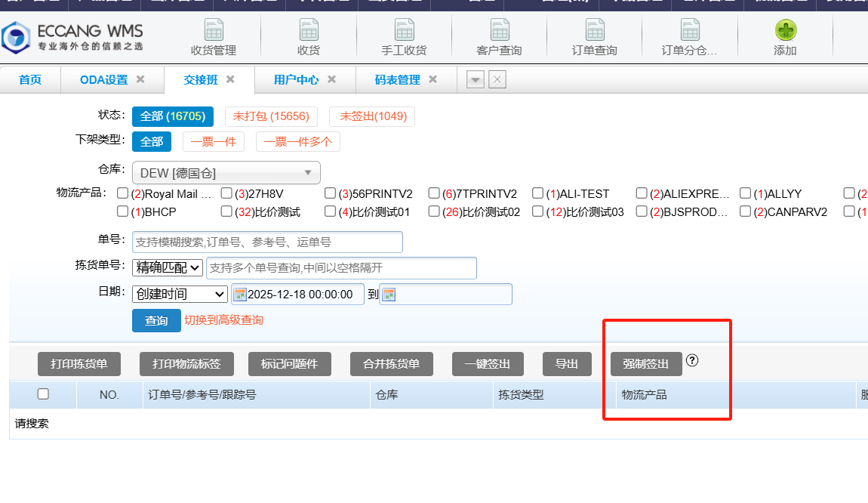The height and width of the screenshot is (503, 868).
Task: Switch to the 码表管理 tab
Action: point(398,80)
